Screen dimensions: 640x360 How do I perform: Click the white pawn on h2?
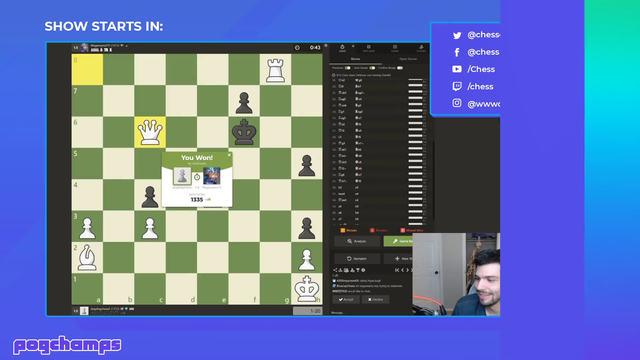[307, 259]
